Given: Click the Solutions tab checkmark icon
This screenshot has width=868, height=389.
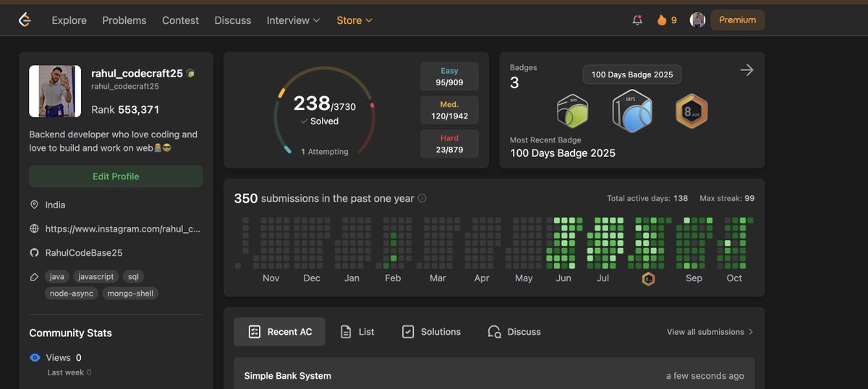Looking at the screenshot, I should (408, 332).
